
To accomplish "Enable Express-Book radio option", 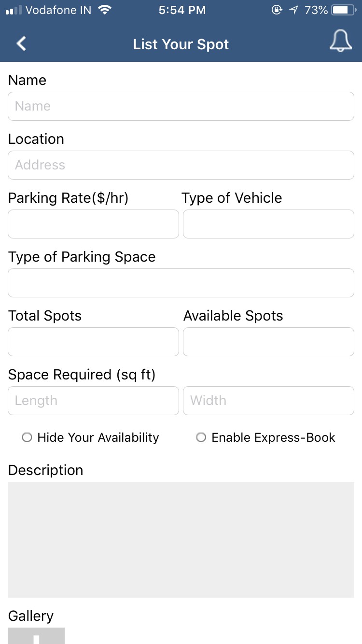I will 201,437.
